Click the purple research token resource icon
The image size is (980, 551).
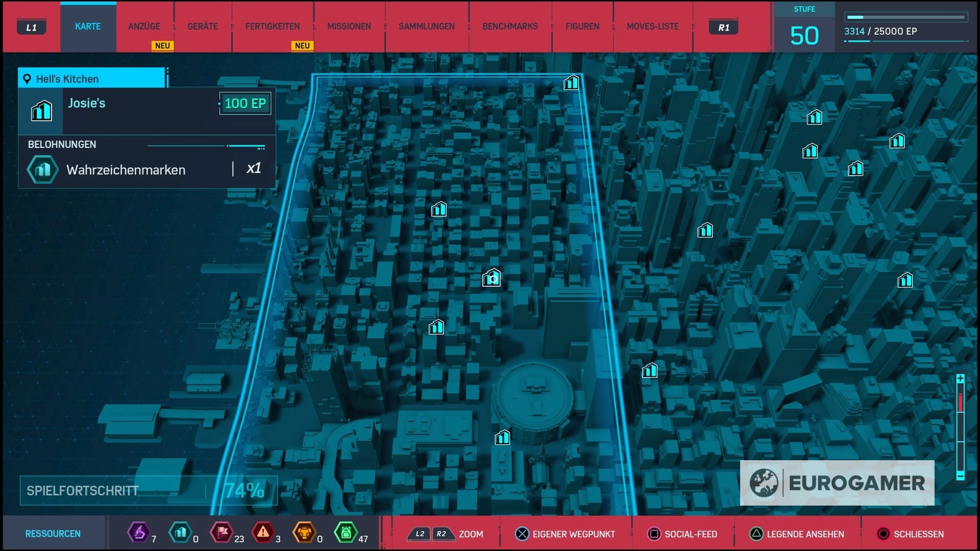pos(138,533)
